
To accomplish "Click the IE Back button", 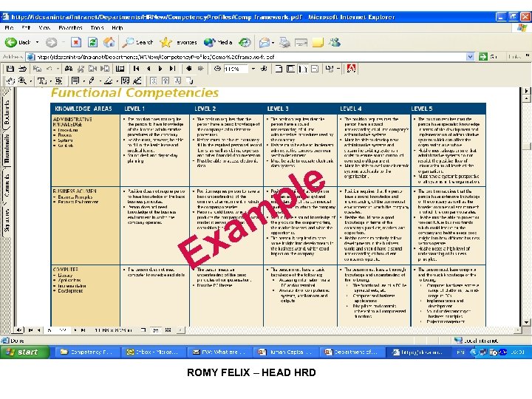I will pos(18,42).
